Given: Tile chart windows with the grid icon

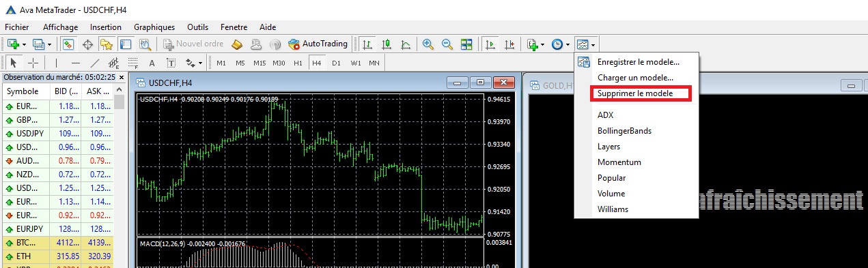Looking at the screenshot, I should coord(466,44).
